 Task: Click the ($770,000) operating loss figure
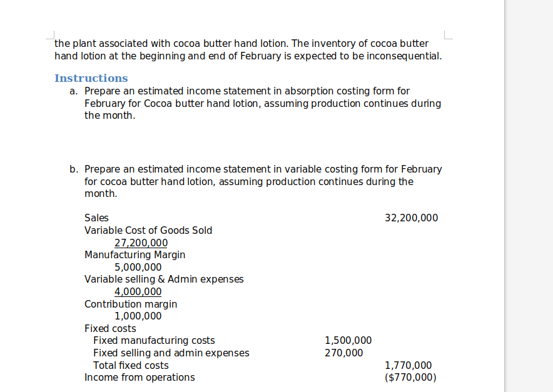(410, 378)
